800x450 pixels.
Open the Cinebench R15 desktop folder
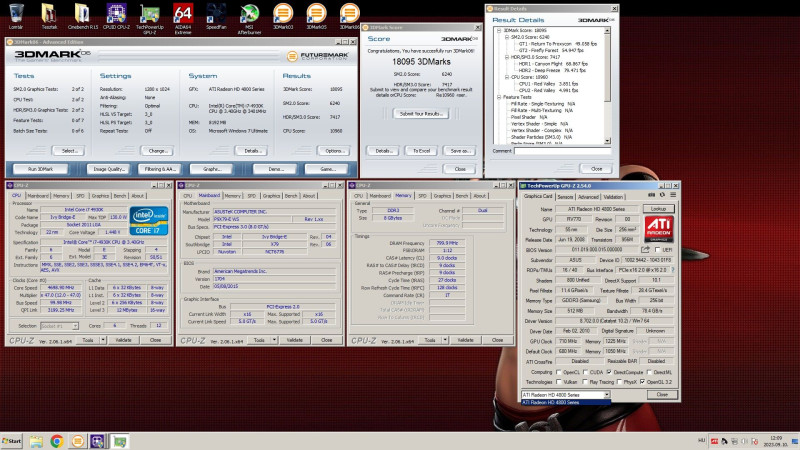(x=82, y=16)
